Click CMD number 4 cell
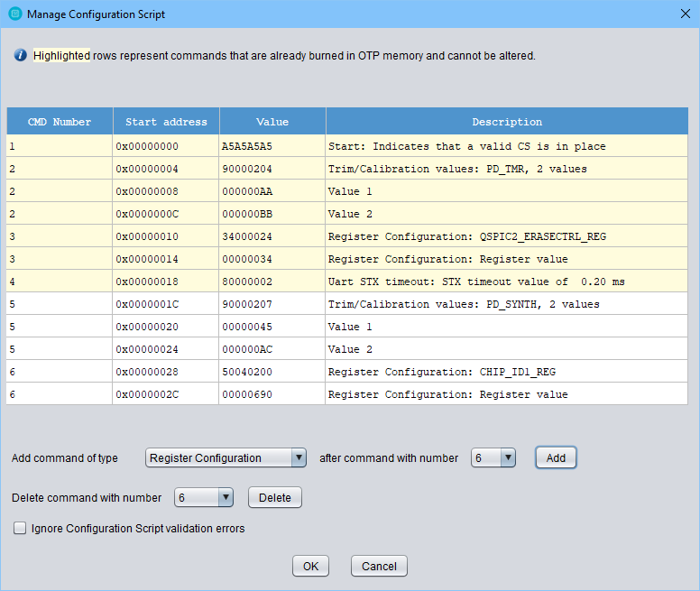This screenshot has width=700, height=591. (x=60, y=282)
